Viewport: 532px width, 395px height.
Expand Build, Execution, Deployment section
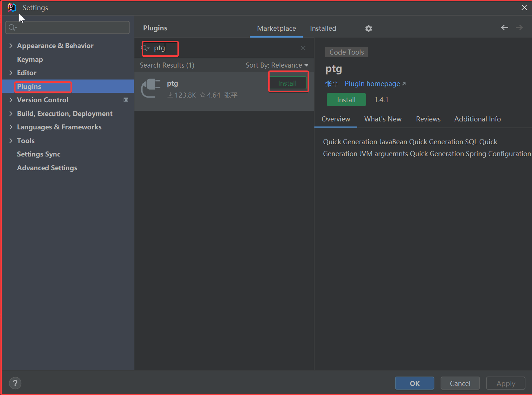coord(11,113)
